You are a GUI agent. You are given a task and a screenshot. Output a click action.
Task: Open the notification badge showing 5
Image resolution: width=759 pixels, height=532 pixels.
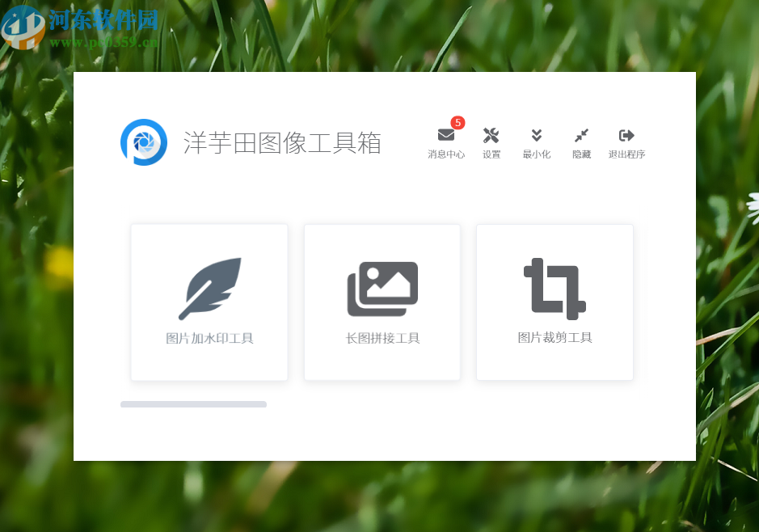coord(458,123)
